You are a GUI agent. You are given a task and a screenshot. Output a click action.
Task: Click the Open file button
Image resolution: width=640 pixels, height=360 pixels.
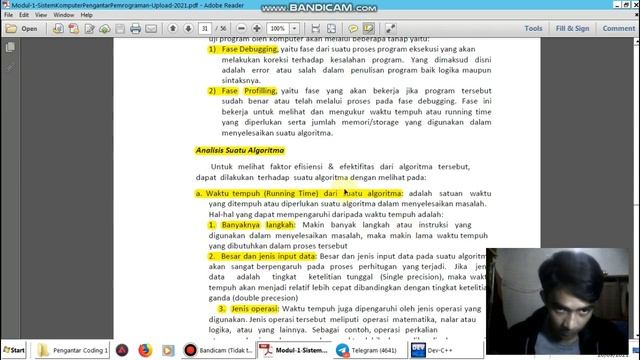[22, 29]
